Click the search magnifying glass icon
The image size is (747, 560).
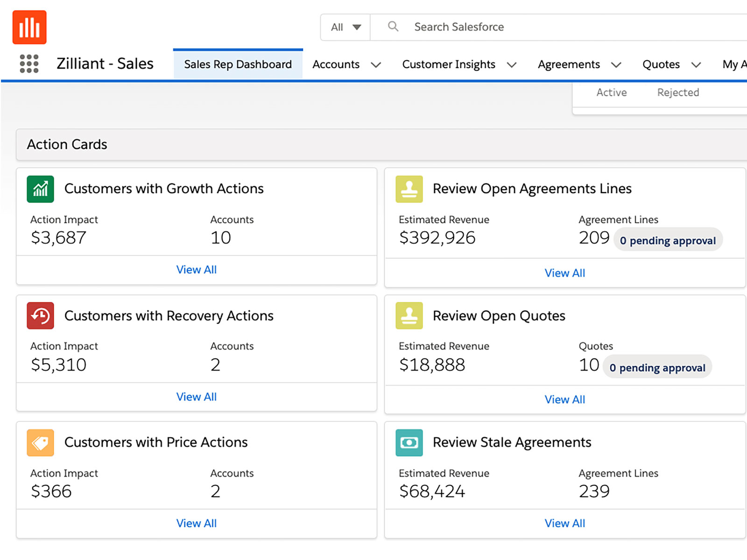[x=393, y=27]
